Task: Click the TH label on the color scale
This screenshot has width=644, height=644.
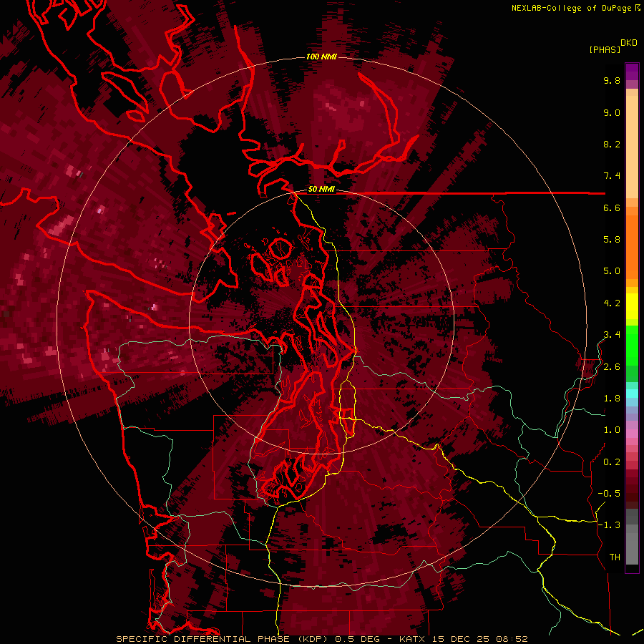Action: [x=615, y=557]
